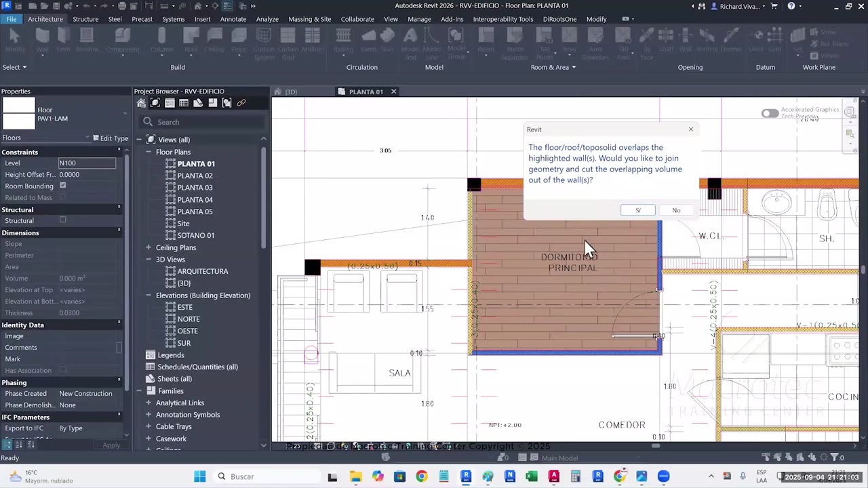The width and height of the screenshot is (868, 488).
Task: Open the Manage ribbon tab
Action: pos(419,19)
